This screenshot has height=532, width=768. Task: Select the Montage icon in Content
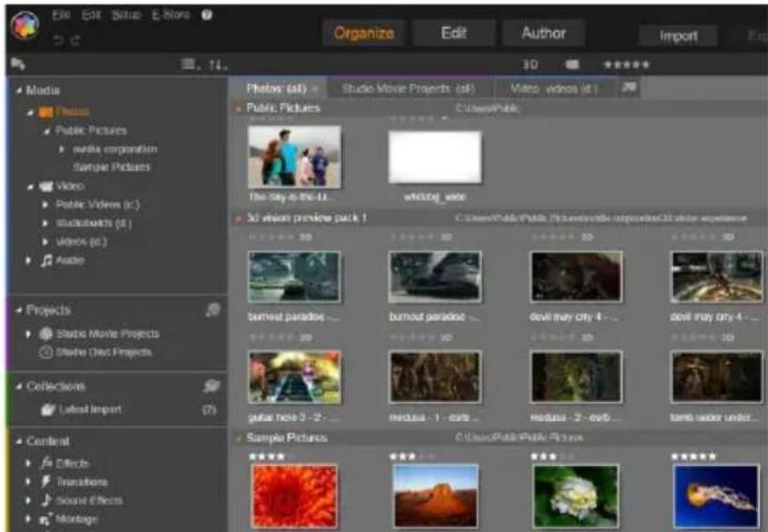pos(46,519)
